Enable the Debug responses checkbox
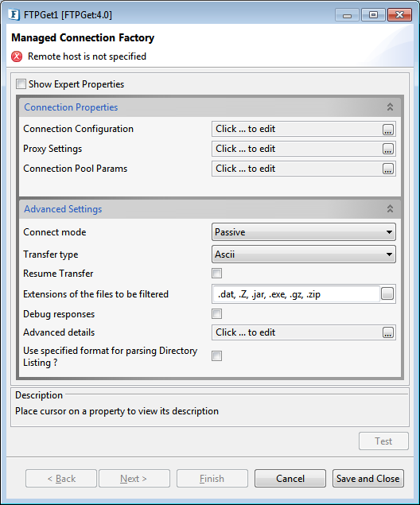 click(x=217, y=313)
